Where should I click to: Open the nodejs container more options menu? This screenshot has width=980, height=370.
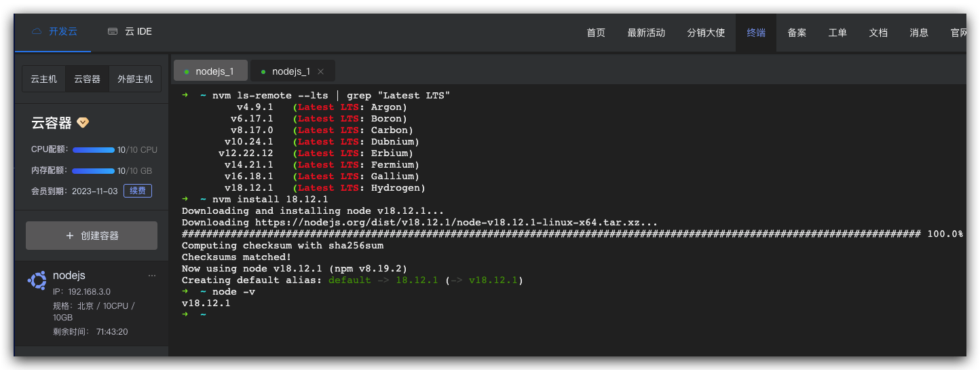click(x=152, y=276)
